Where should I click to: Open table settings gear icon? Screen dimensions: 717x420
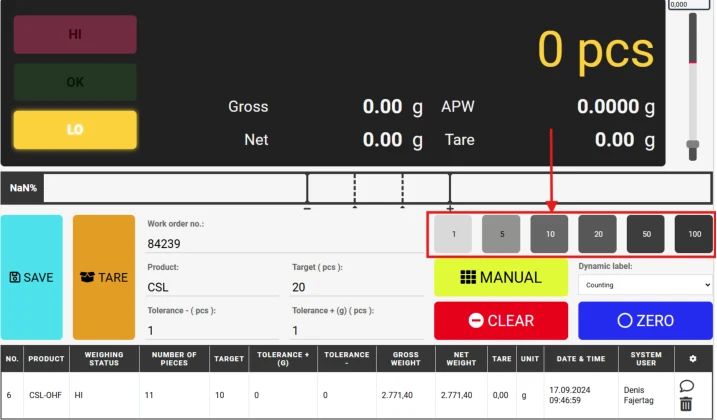click(x=693, y=359)
